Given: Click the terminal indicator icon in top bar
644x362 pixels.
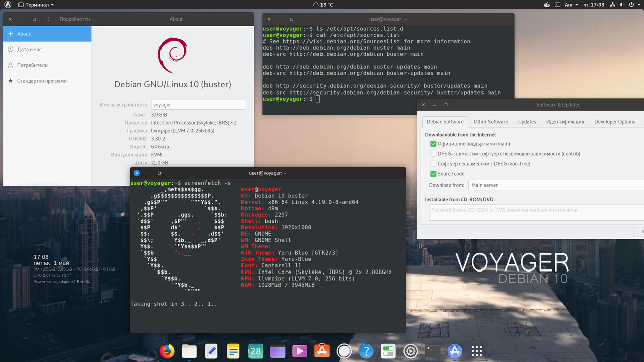Looking at the screenshot, I should pos(557,5).
